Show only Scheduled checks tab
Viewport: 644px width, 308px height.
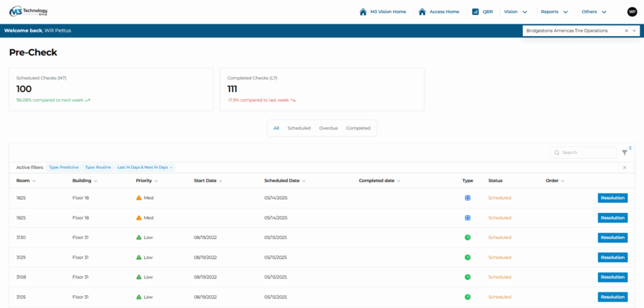(x=299, y=128)
